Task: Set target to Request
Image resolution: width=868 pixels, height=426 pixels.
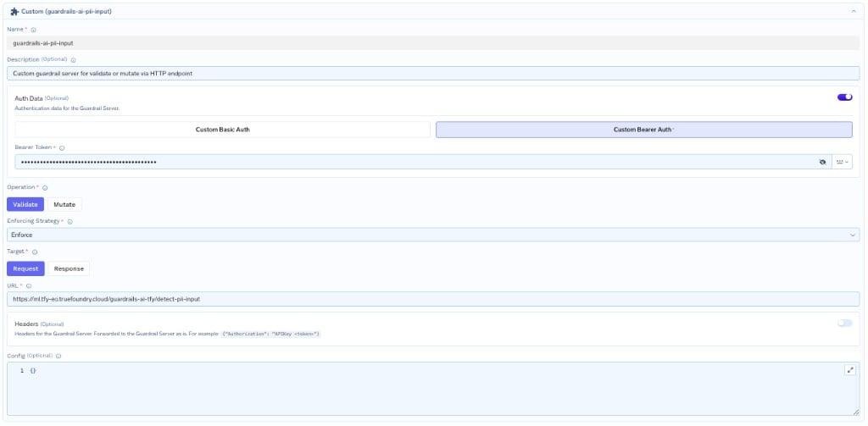Action: click(x=25, y=268)
